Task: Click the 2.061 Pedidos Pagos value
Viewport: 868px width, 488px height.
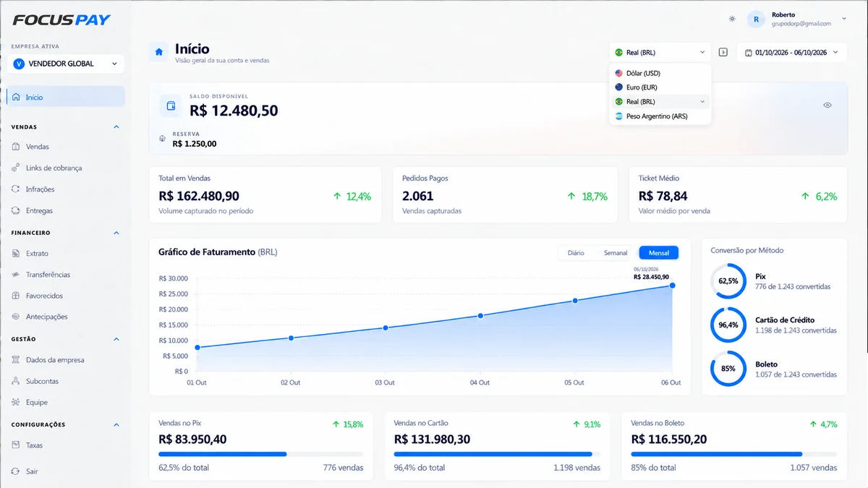Action: [x=418, y=196]
